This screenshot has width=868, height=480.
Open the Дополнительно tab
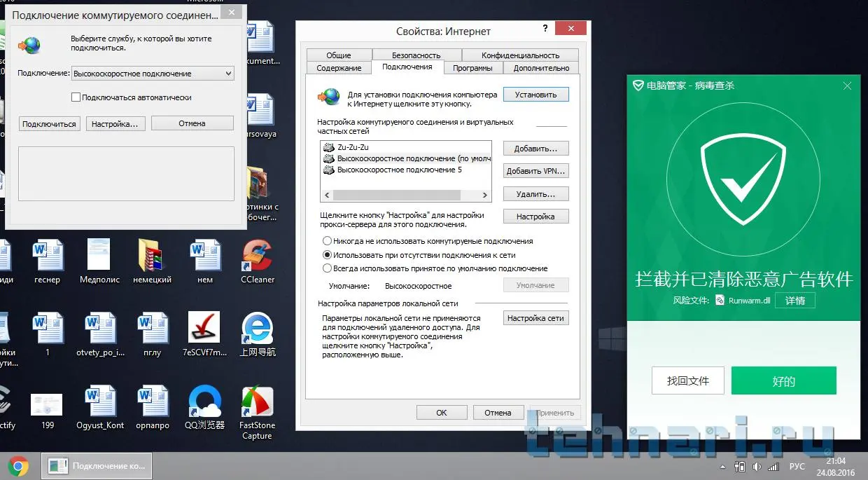541,68
